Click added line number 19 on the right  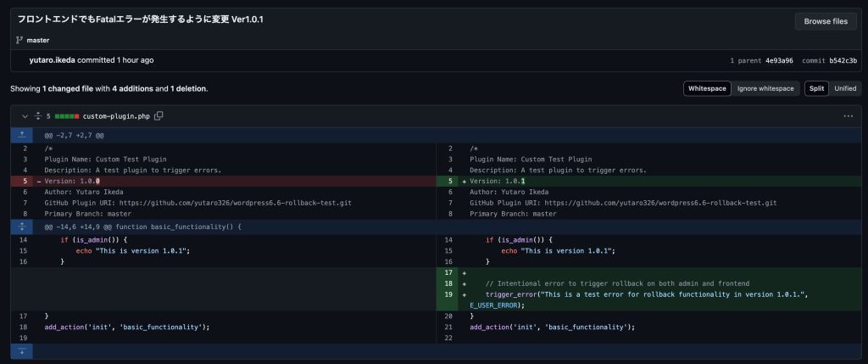tap(447, 294)
